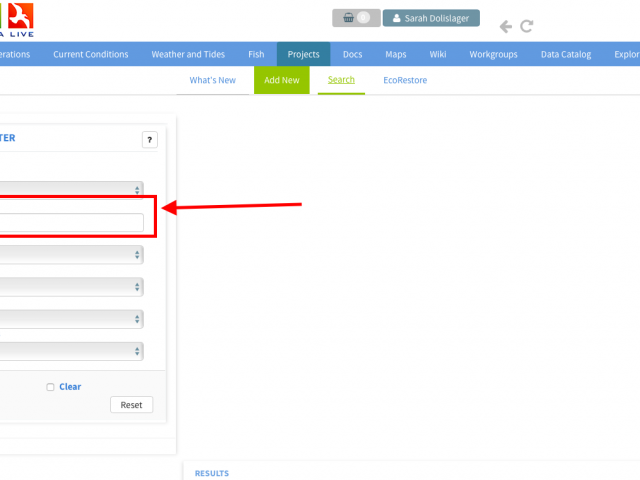Open the Projects menu
The width and height of the screenshot is (640, 480).
(303, 55)
